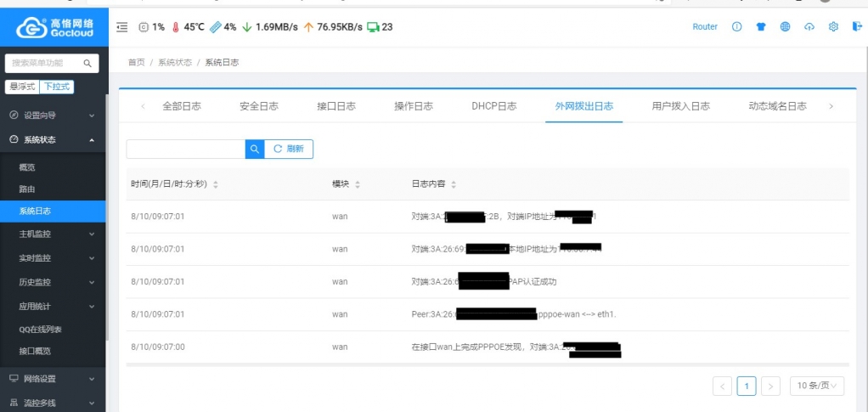Image resolution: width=868 pixels, height=412 pixels.
Task: Click the logout icon at top right
Action: coord(857,26)
